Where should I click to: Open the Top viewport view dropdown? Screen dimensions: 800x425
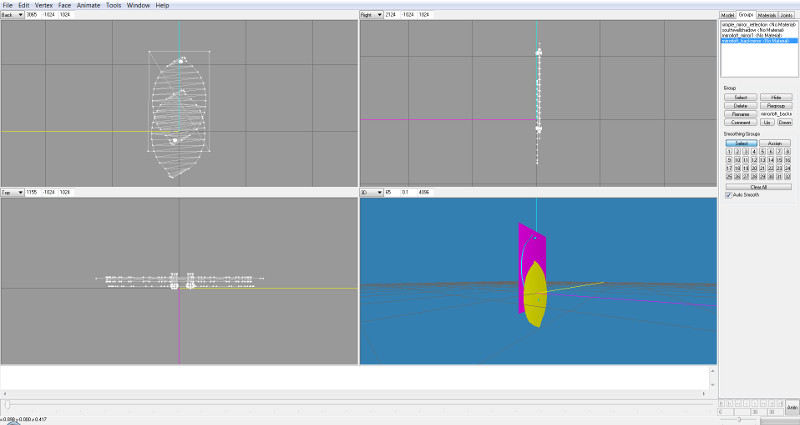click(x=13, y=191)
